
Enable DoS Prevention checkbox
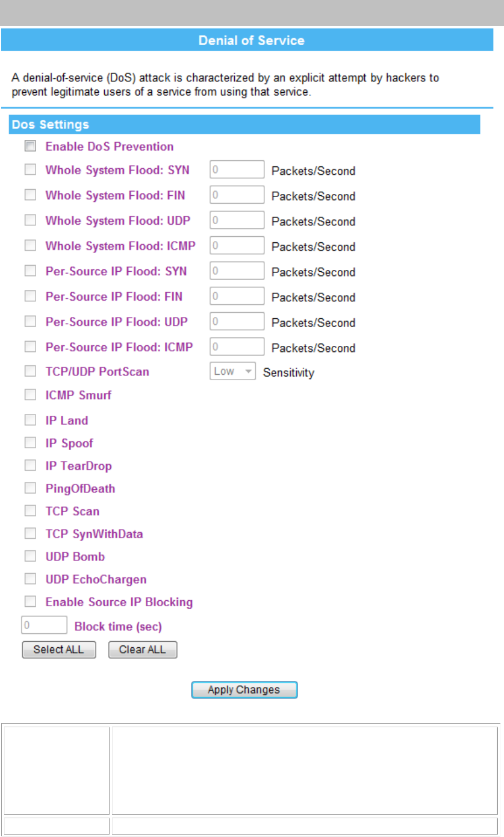(x=30, y=146)
